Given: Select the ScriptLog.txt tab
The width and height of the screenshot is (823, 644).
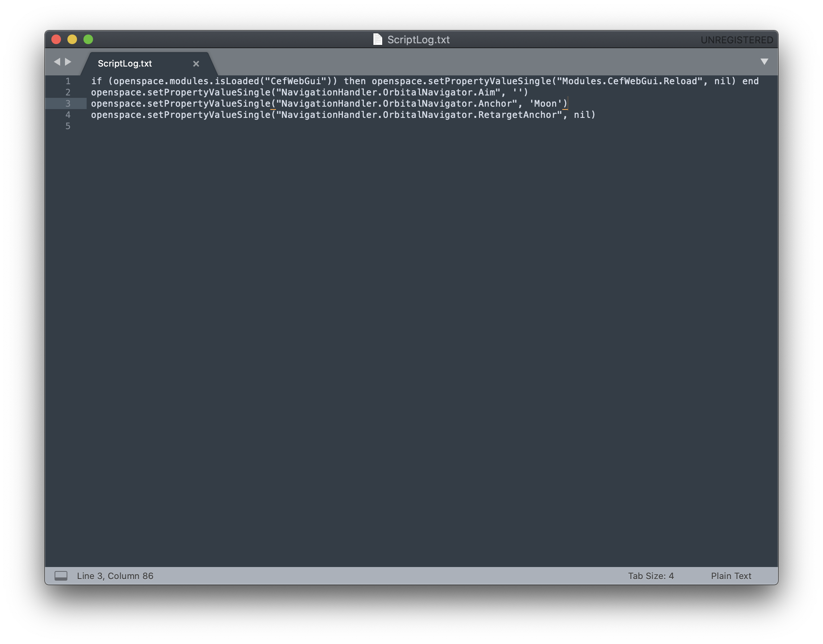Looking at the screenshot, I should [x=149, y=63].
